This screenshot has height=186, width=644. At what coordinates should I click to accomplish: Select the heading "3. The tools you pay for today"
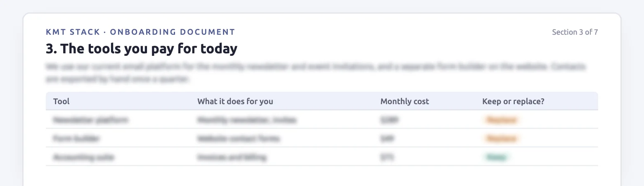tap(142, 49)
